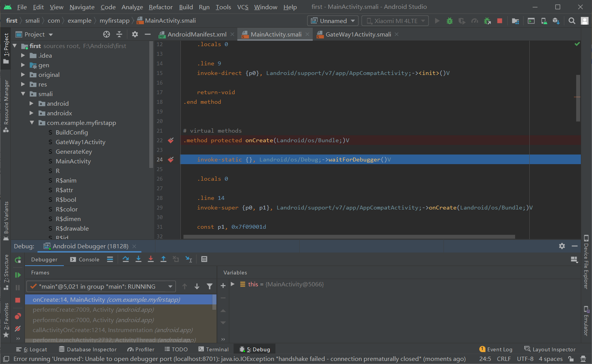Click Force Step Into icon

click(x=151, y=259)
